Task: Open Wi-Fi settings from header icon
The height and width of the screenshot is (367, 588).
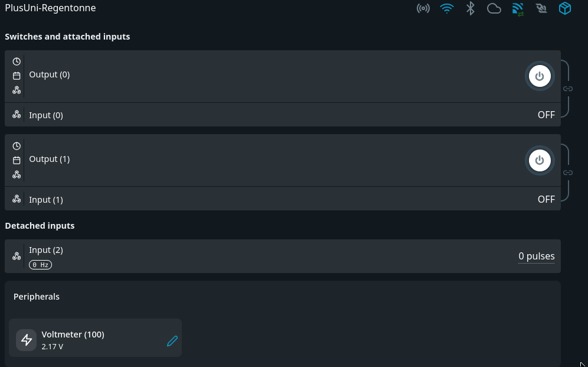Action: coord(447,8)
